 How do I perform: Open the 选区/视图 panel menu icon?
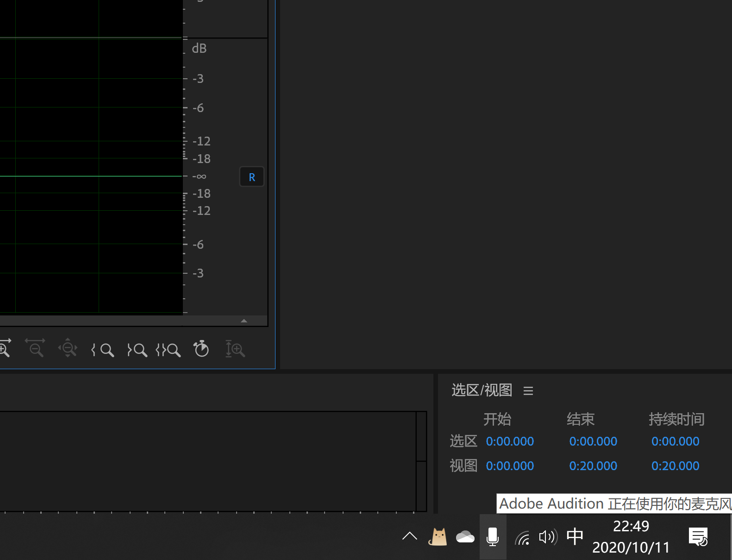pyautogui.click(x=528, y=391)
